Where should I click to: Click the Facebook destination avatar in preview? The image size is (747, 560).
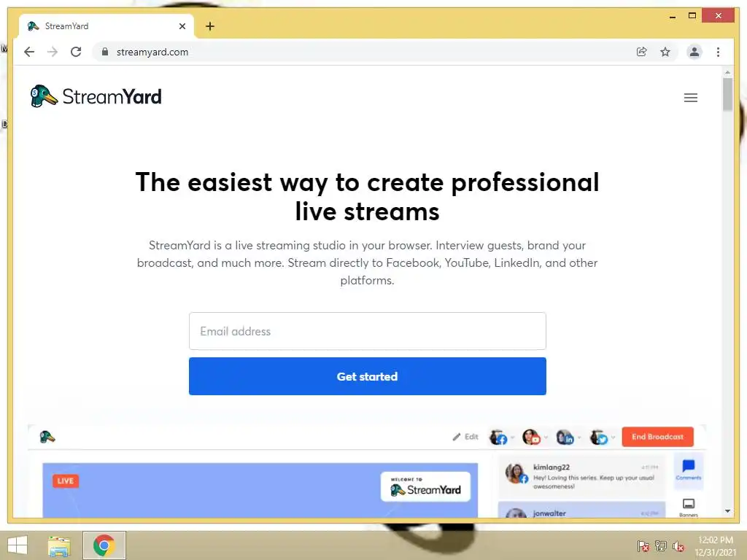coord(498,437)
